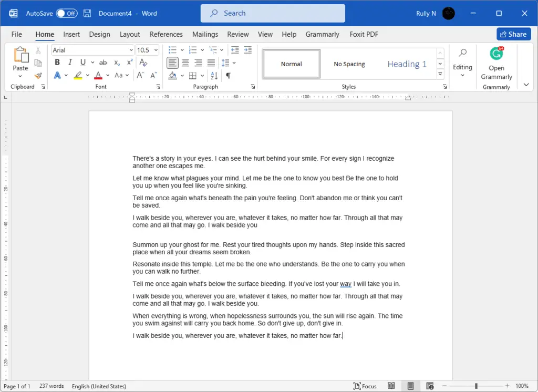
Task: Open the Mailings tab
Action: 205,34
